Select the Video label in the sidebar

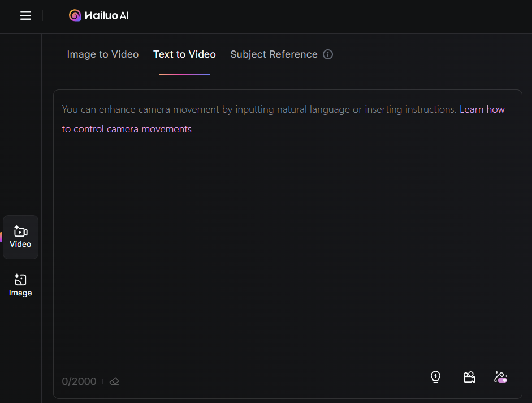click(x=20, y=245)
